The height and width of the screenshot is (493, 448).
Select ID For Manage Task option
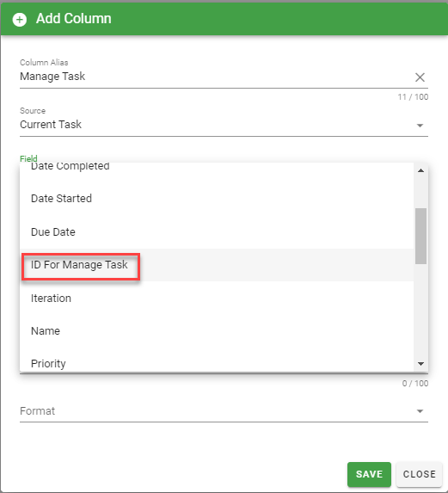click(217, 265)
